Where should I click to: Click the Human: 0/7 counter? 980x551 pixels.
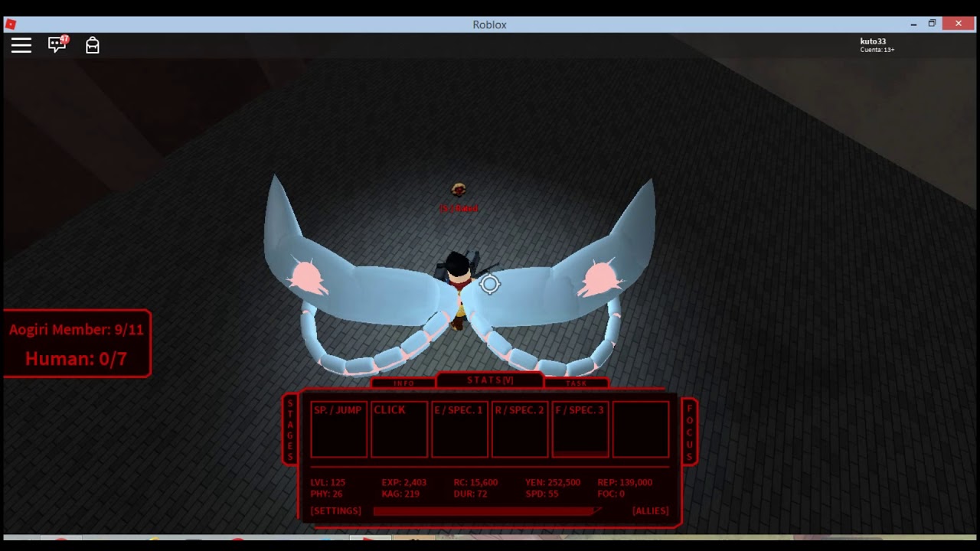point(76,358)
